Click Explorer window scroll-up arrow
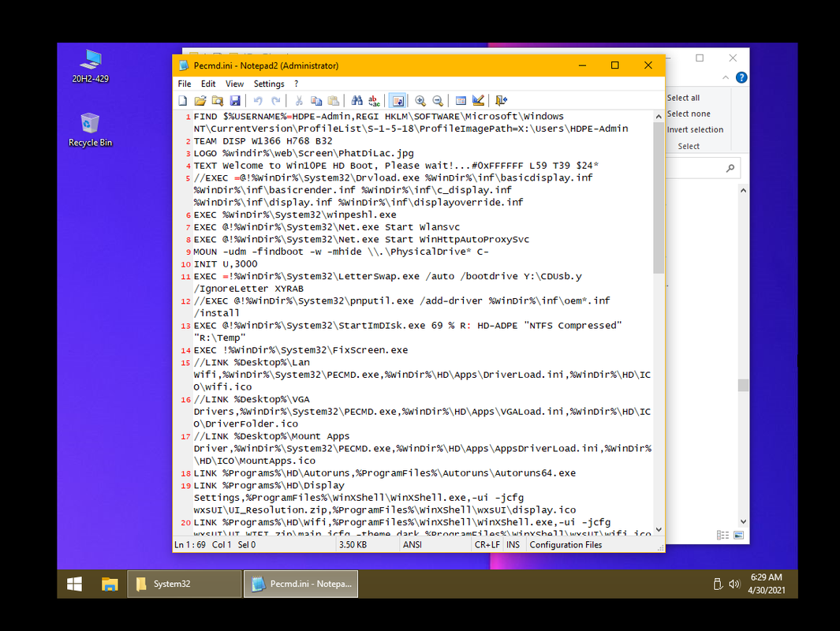The height and width of the screenshot is (631, 840). (x=743, y=190)
